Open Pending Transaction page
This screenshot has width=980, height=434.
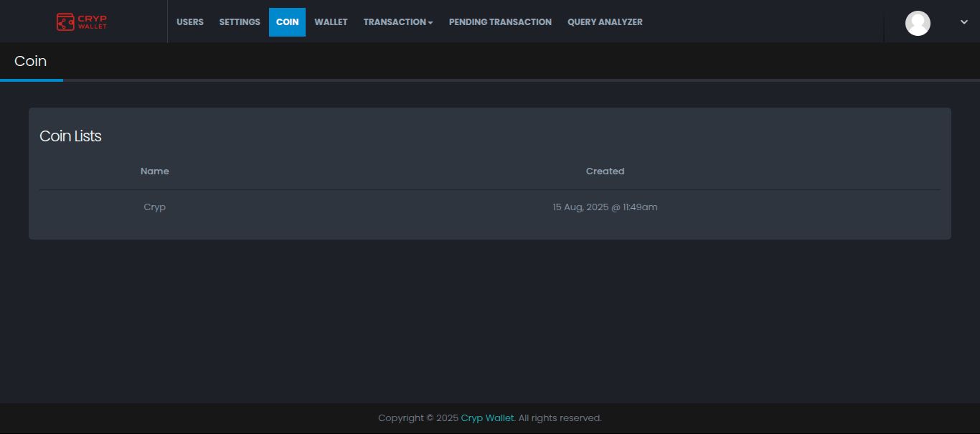tap(500, 22)
